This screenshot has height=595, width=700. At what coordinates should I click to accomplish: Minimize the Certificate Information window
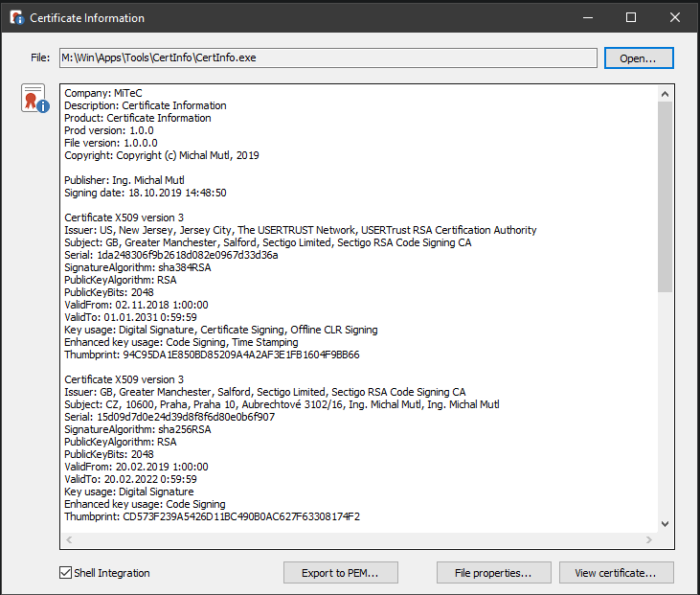[x=588, y=18]
